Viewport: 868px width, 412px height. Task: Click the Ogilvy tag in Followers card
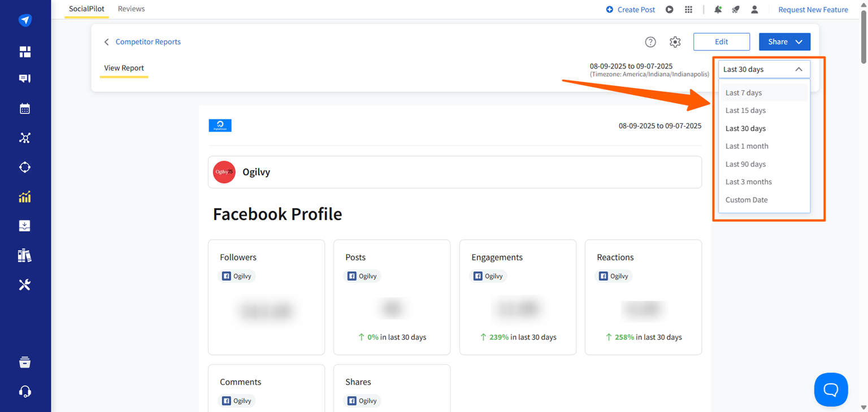point(237,276)
